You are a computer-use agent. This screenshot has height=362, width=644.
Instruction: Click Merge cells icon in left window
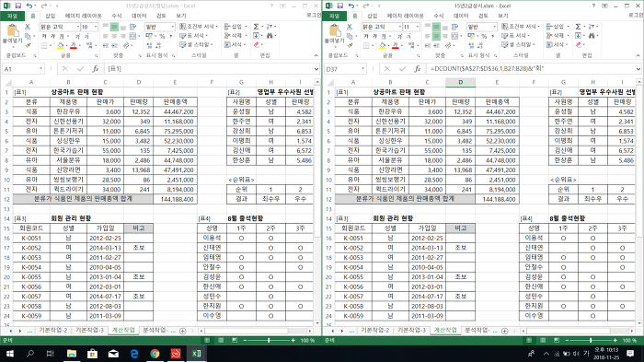tap(133, 36)
